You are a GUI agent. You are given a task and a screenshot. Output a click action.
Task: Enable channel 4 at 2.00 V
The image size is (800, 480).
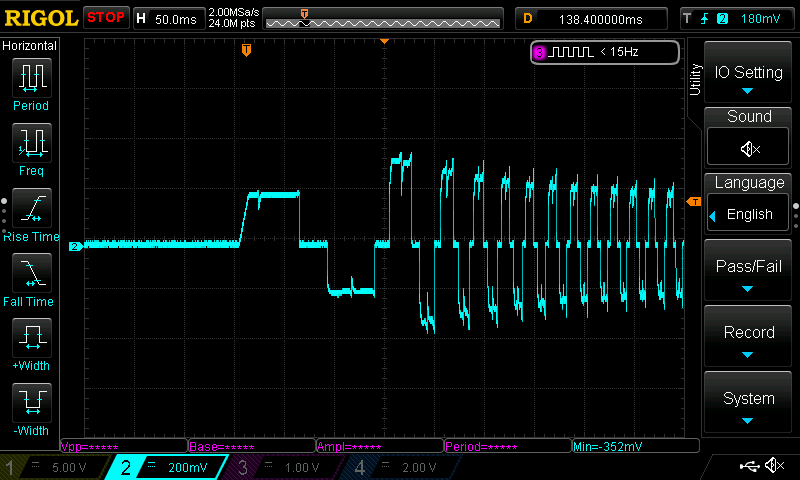click(398, 467)
